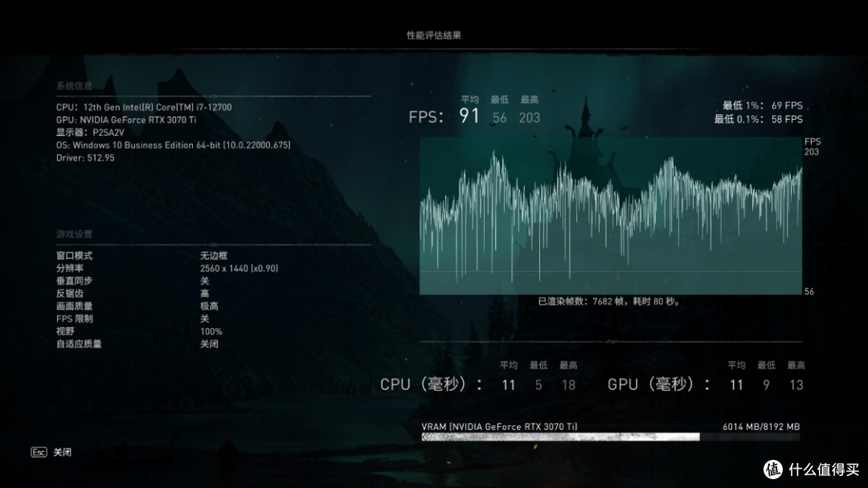Click the 极高 graphics quality value
Screen dimensions: 868x488
click(209, 306)
